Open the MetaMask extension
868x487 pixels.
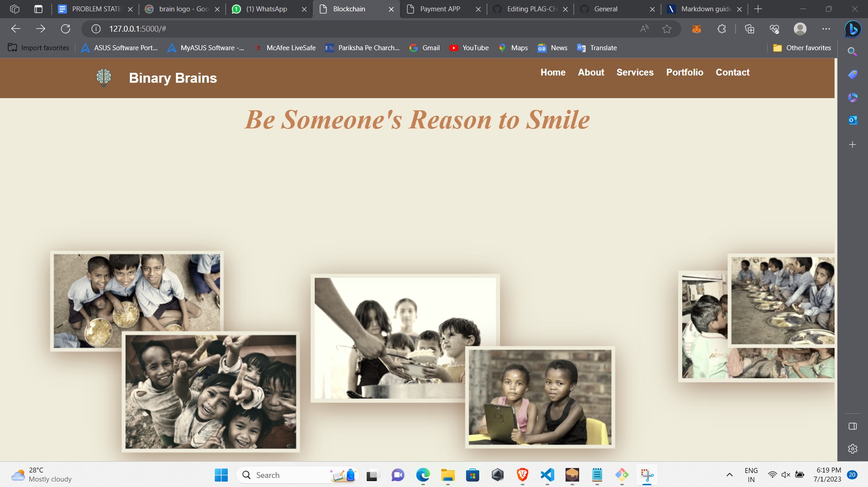[696, 28]
